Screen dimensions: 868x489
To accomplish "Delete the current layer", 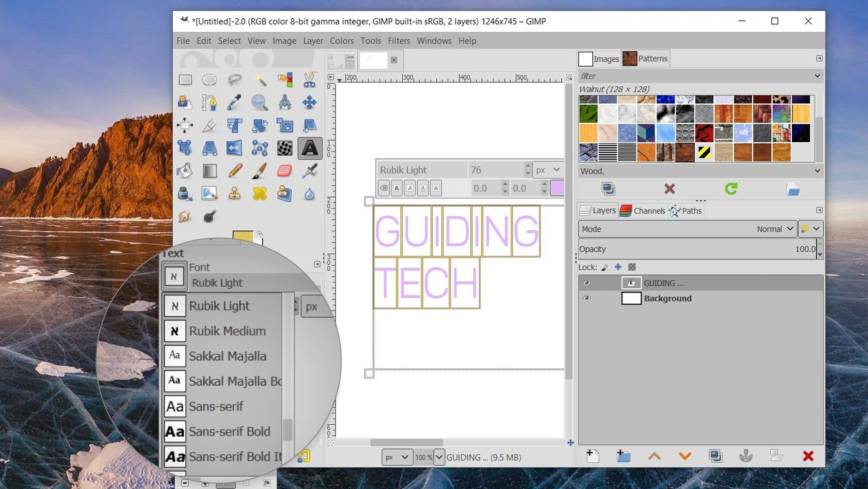I will pos(808,456).
